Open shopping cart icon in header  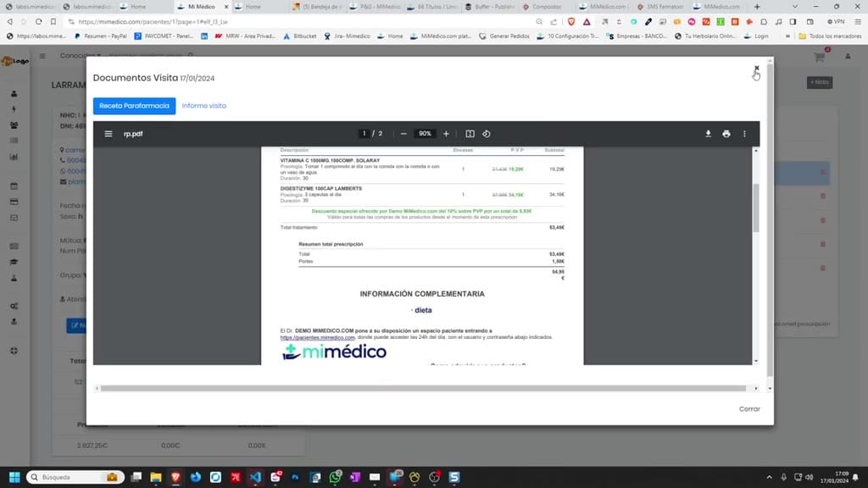click(x=820, y=57)
